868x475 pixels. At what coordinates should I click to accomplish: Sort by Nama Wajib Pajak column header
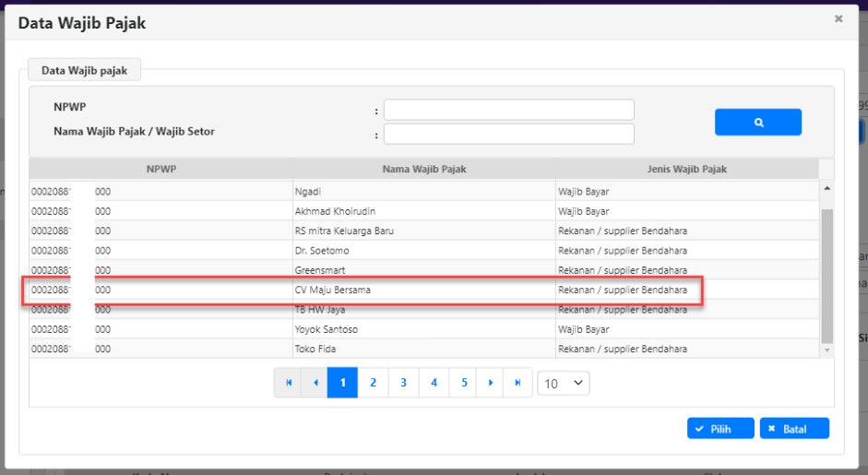pyautogui.click(x=424, y=169)
